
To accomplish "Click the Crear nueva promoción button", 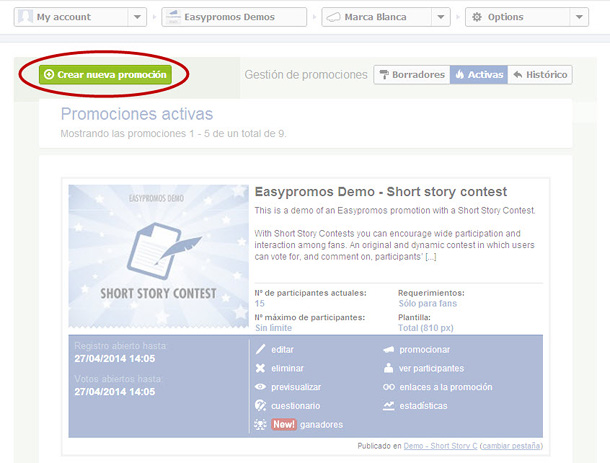I will click(x=105, y=74).
